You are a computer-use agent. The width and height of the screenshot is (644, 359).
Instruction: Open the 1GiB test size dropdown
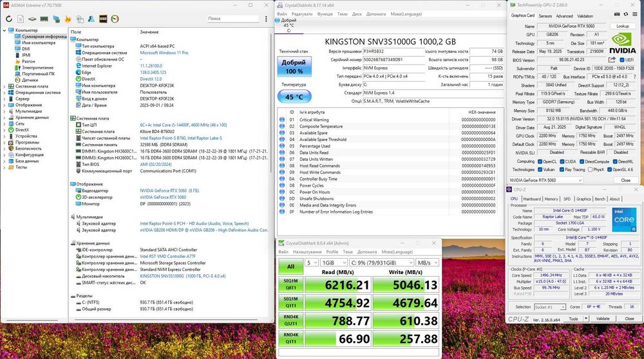334,262
